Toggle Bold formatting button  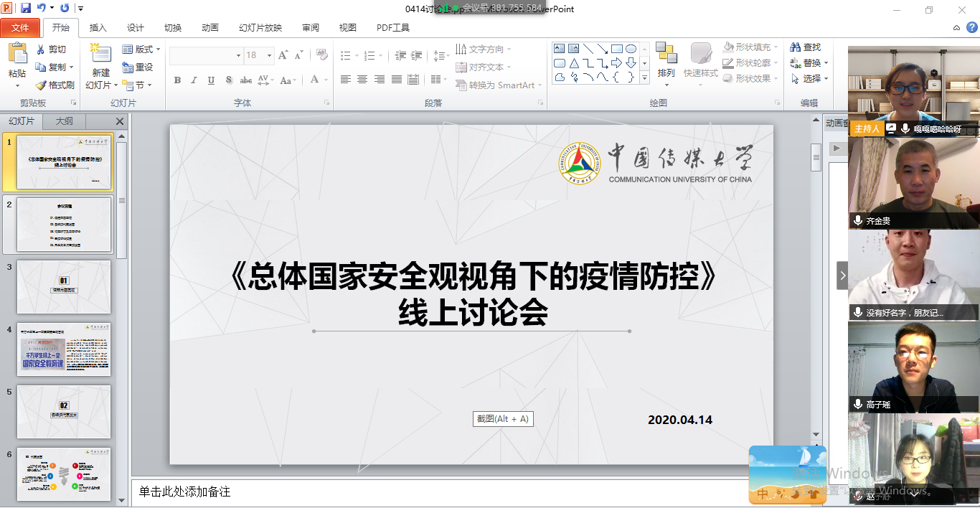(x=177, y=80)
